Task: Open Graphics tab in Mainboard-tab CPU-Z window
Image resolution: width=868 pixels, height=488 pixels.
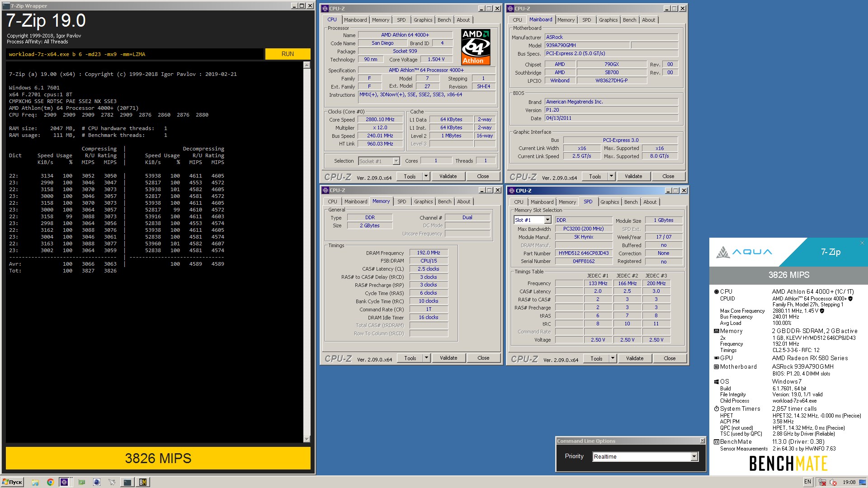Action: coord(608,20)
